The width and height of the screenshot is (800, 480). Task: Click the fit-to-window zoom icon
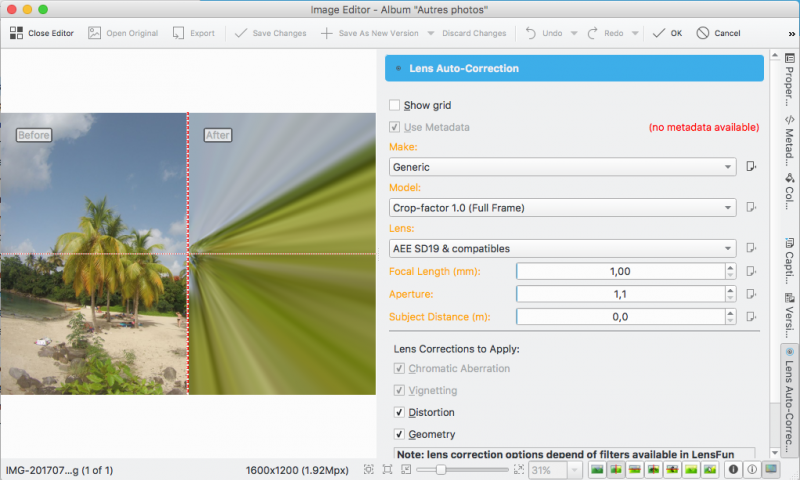tap(387, 469)
